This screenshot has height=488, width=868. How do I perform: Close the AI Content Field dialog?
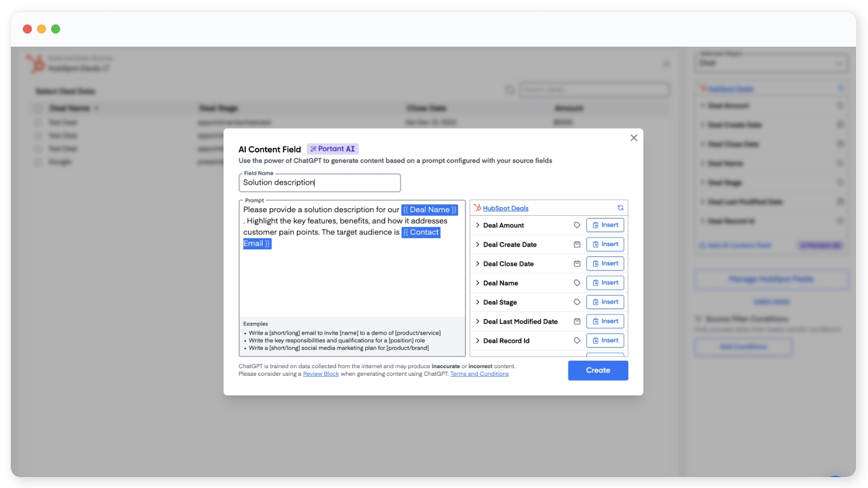click(634, 138)
